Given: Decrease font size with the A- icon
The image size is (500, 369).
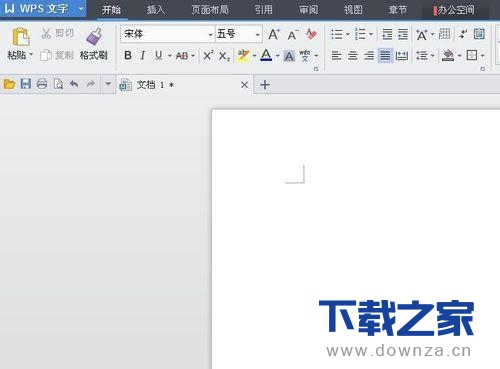Looking at the screenshot, I should pyautogui.click(x=293, y=34).
